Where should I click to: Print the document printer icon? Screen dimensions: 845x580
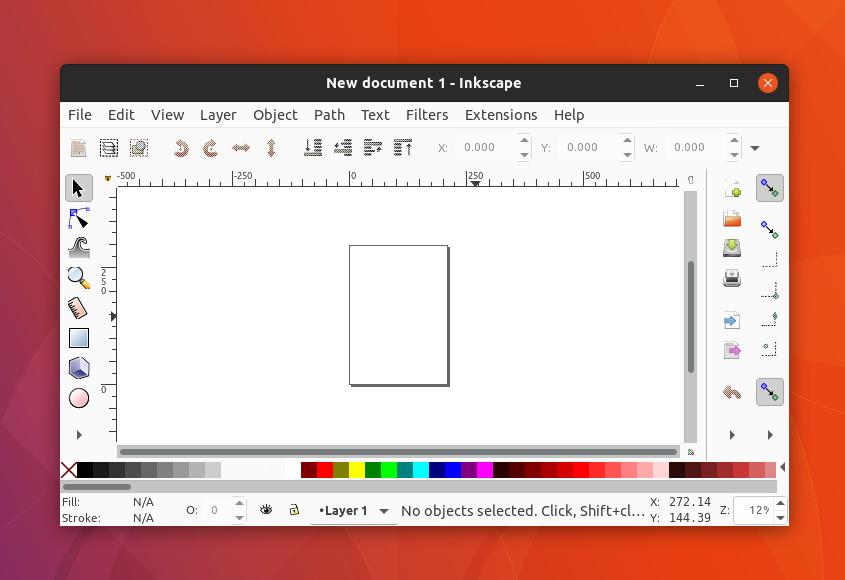point(732,278)
